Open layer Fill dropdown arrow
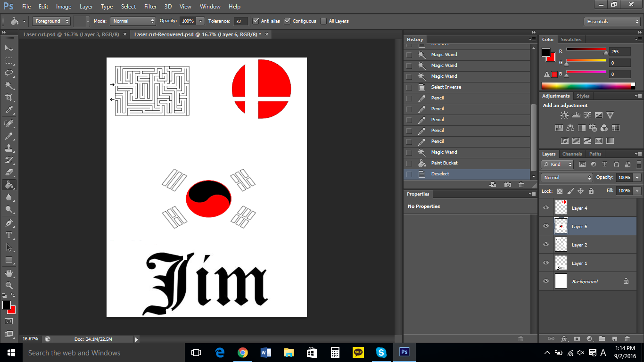 (637, 190)
